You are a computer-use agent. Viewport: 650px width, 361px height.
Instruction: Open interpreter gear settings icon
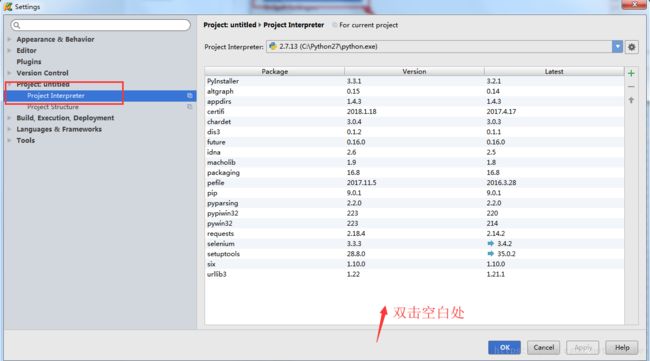point(631,47)
